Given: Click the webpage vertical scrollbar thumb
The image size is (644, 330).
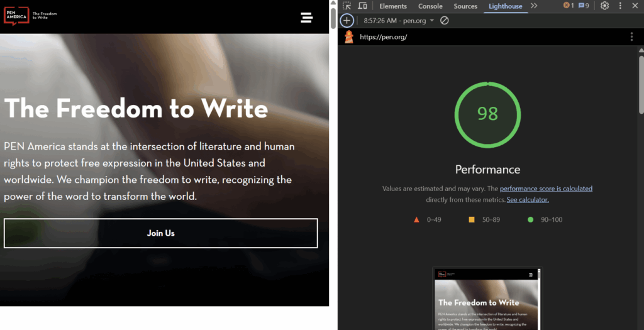Looking at the screenshot, I should coord(333,18).
